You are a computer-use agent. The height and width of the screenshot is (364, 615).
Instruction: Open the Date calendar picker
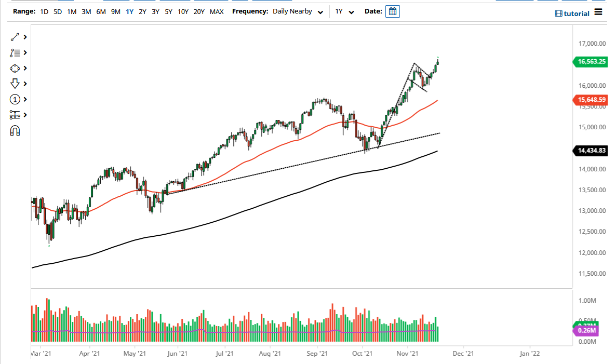click(392, 11)
